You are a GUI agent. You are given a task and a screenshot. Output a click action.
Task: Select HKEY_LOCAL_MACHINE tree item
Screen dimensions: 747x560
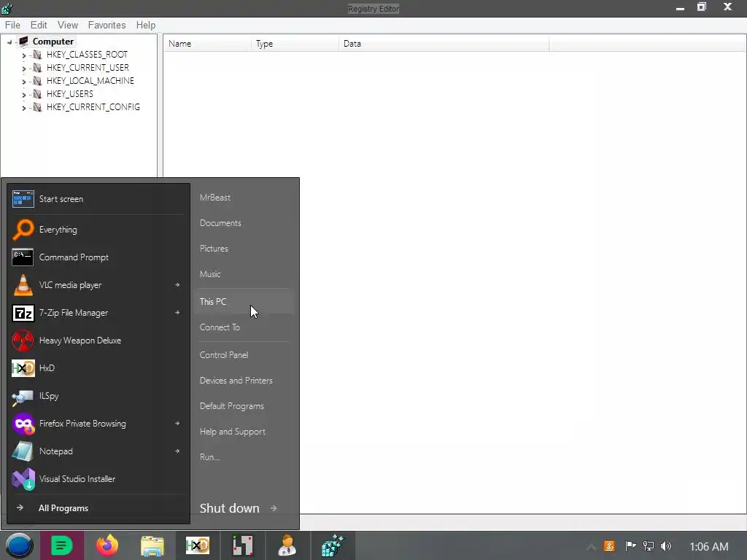90,81
